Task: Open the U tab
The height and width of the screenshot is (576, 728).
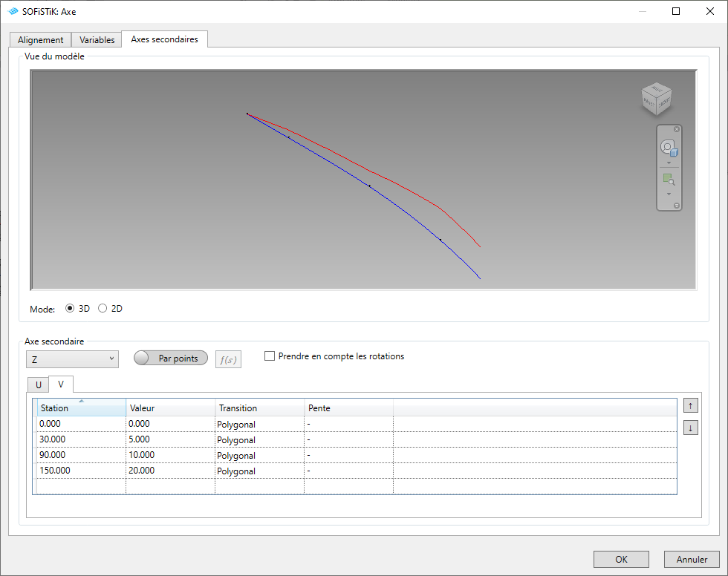Action: [x=37, y=384]
